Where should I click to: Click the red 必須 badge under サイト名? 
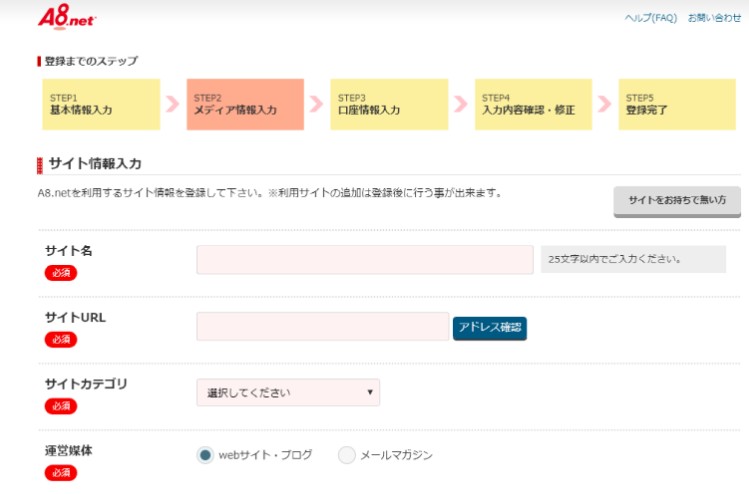pos(61,273)
